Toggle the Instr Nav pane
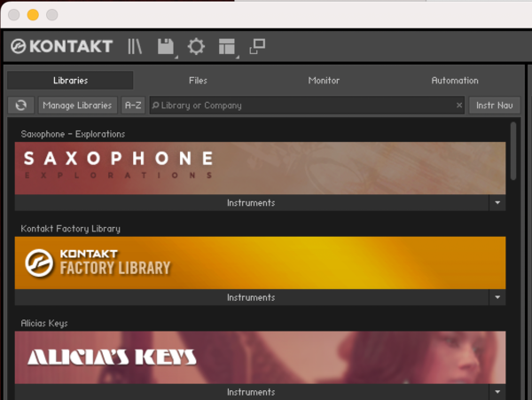This screenshot has height=400, width=532. click(x=495, y=106)
